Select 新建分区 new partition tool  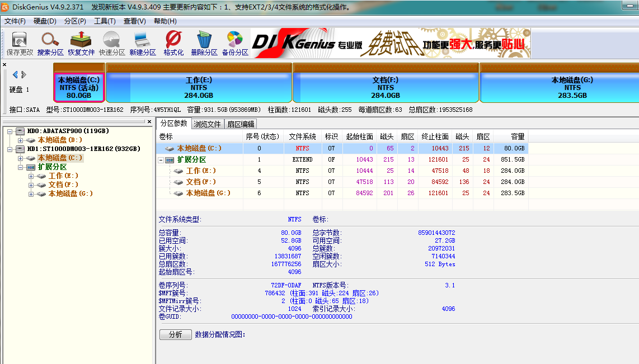pos(142,44)
